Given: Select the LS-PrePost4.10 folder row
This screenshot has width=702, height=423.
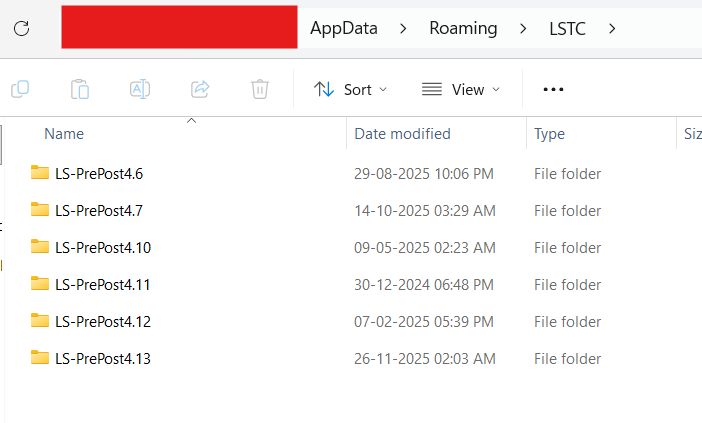Looking at the screenshot, I should (x=103, y=247).
